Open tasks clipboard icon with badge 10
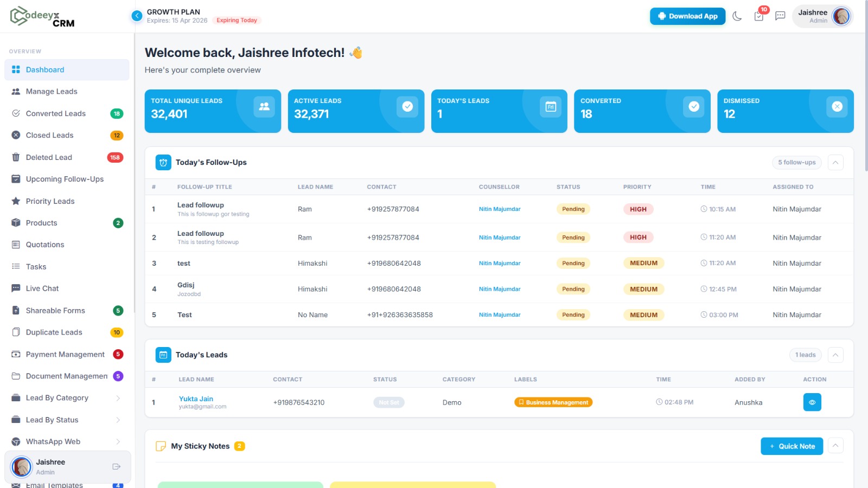868x488 pixels. pos(759,16)
